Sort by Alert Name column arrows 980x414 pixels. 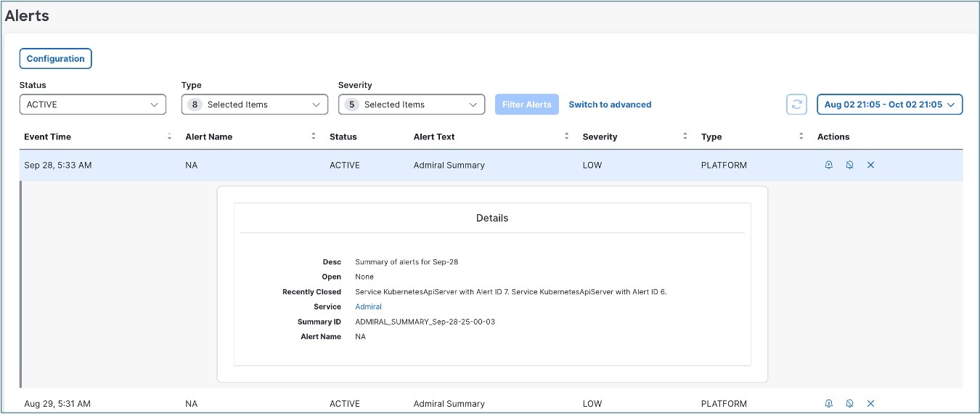point(314,137)
